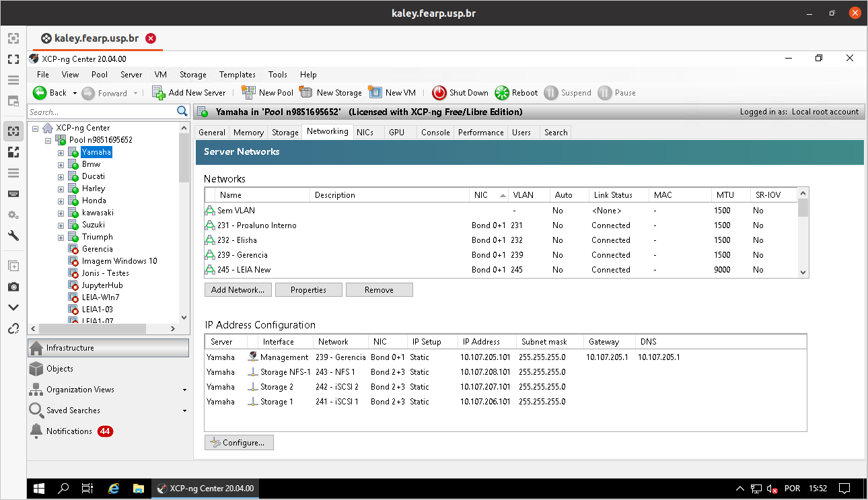868x500 pixels.
Task: Click the Organization Views icon
Action: [36, 390]
